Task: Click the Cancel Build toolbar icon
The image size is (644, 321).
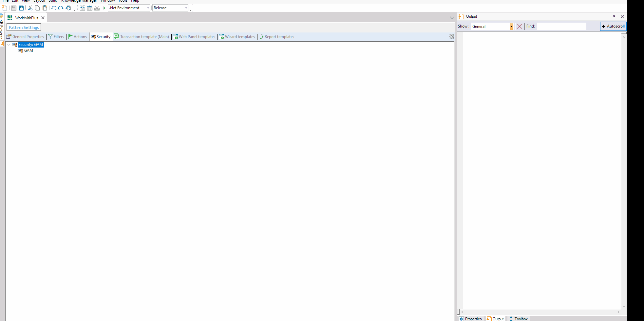Action: click(97, 8)
